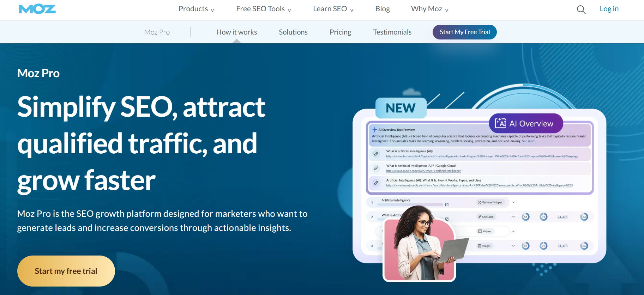Click external link icon on row 1
Viewport: 644px width, 295px height.
click(x=447, y=204)
